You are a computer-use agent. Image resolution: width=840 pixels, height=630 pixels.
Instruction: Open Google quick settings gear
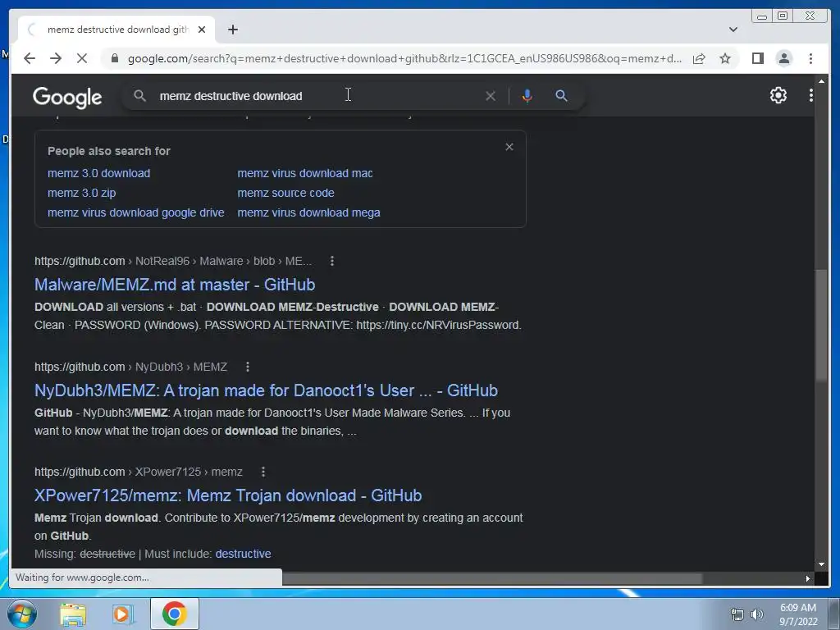pos(778,95)
